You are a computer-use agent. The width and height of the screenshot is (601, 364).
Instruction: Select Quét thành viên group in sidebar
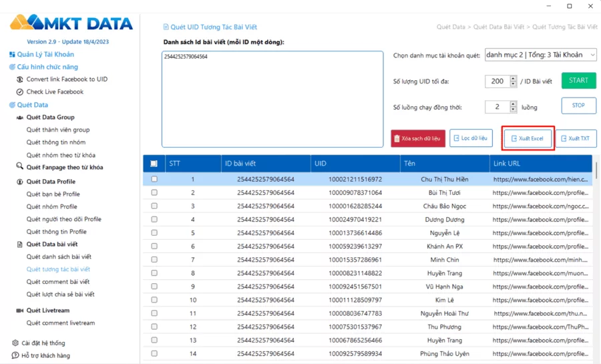[57, 130]
